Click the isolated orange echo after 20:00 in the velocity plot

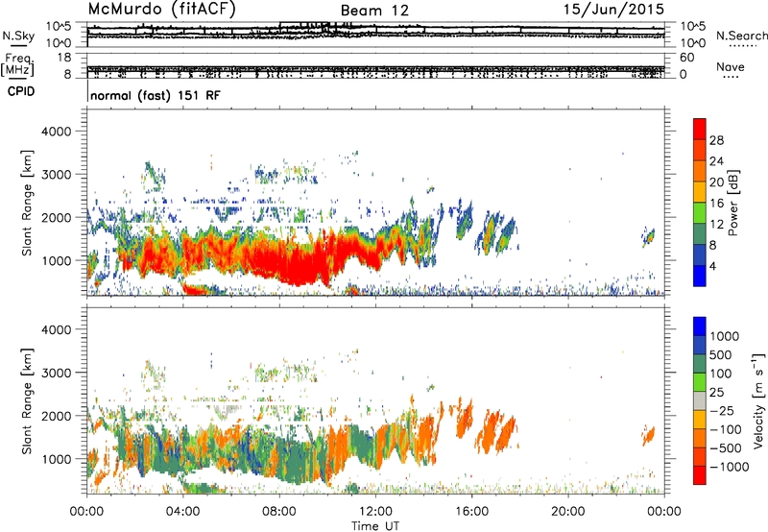649,435
